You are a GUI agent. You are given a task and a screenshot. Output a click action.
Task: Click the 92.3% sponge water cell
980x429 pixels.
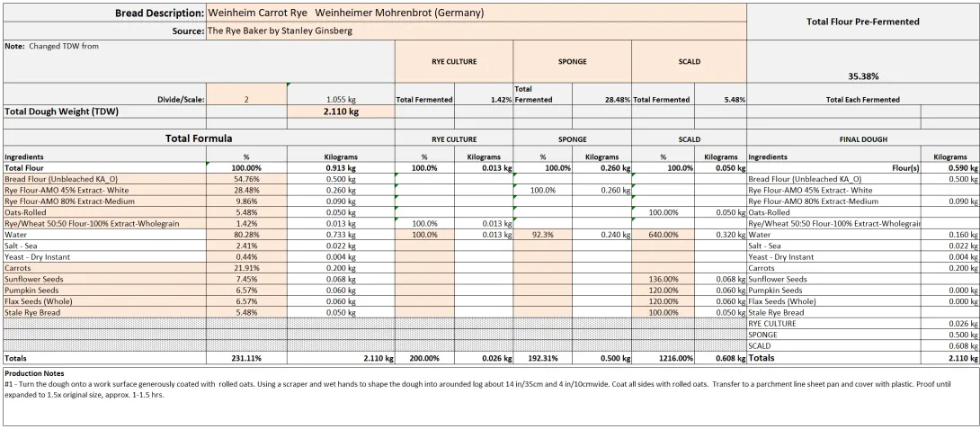(x=542, y=234)
